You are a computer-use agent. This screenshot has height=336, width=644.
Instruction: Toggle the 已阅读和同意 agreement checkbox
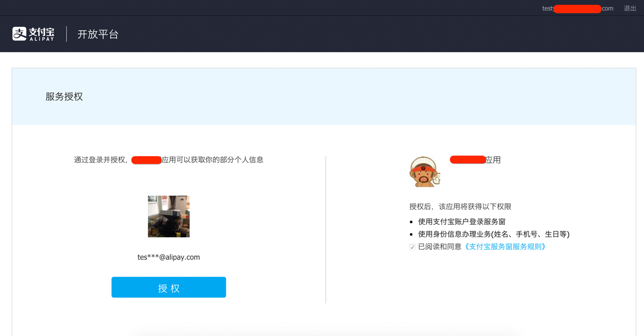click(x=412, y=247)
